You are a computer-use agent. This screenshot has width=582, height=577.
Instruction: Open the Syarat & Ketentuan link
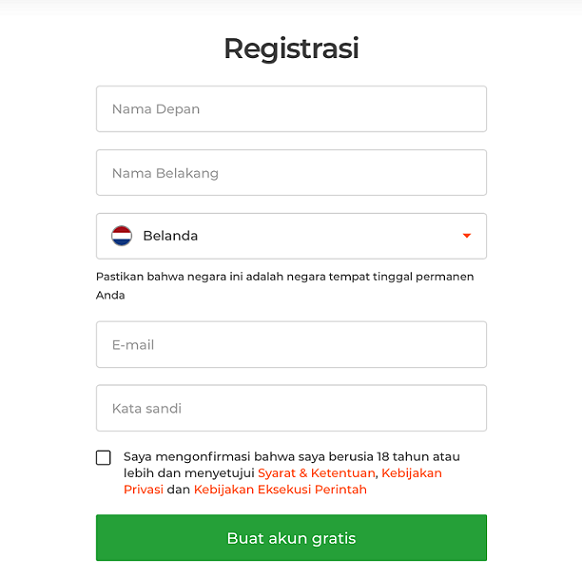click(x=317, y=473)
